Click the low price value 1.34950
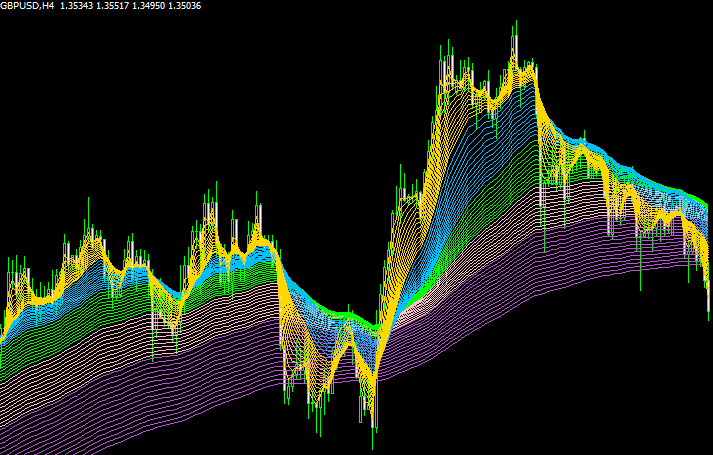The image size is (713, 455). [x=148, y=6]
